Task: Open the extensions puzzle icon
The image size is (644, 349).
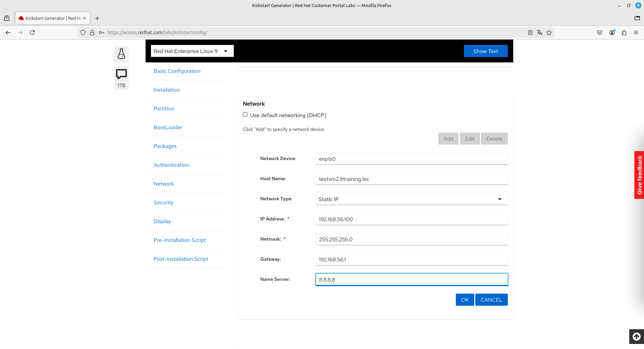Action: (624, 33)
